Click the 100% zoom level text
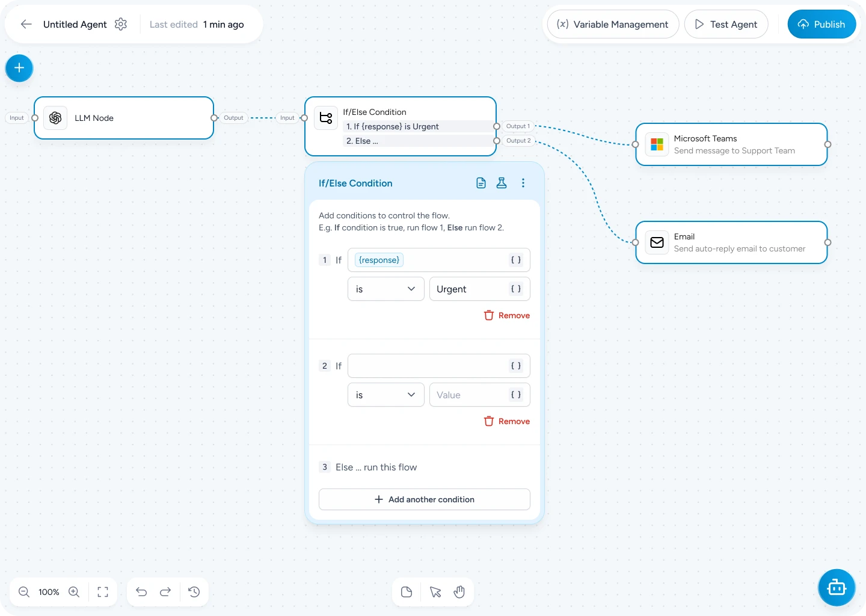 coord(49,592)
